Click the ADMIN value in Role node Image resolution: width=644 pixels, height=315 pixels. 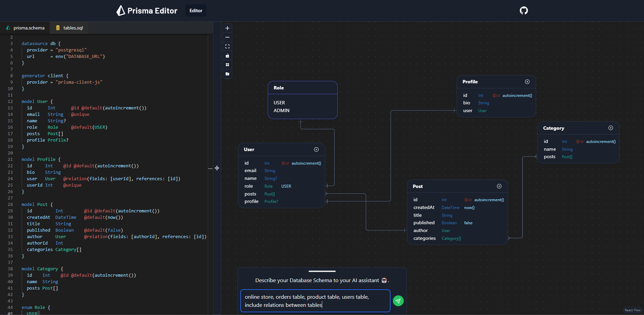pyautogui.click(x=282, y=110)
